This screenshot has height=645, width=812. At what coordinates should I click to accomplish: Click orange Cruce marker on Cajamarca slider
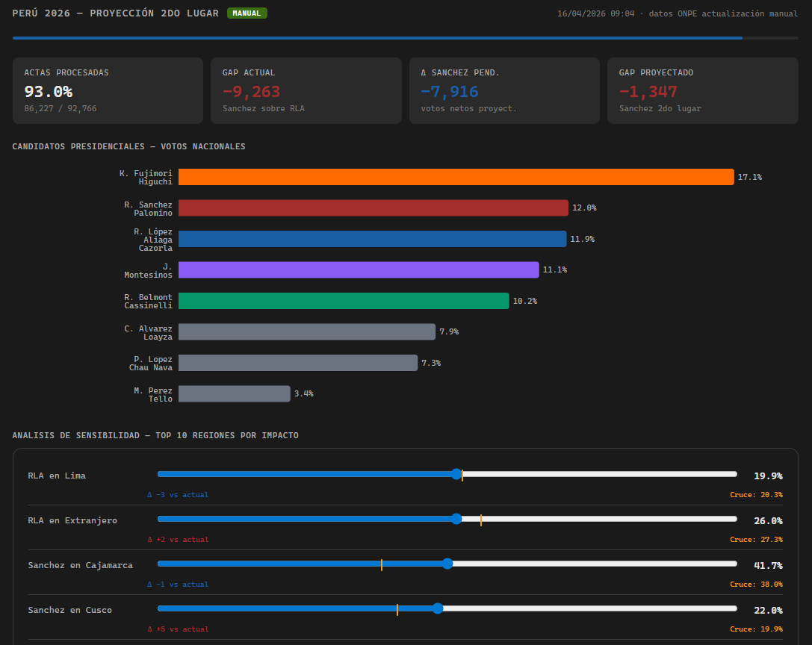tap(382, 565)
